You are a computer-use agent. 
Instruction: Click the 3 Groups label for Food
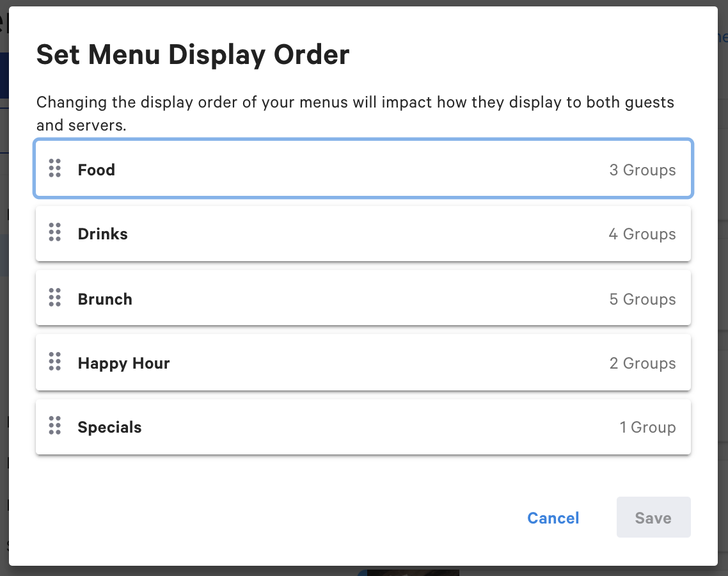click(642, 170)
